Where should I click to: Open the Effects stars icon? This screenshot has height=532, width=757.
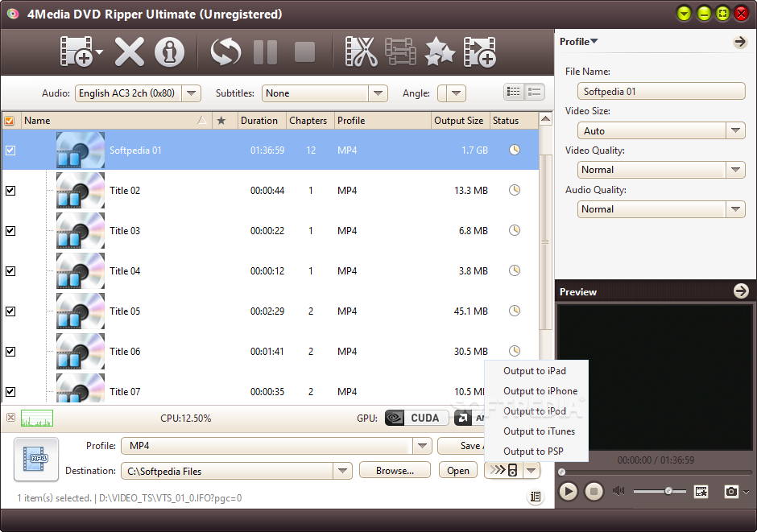pos(440,52)
